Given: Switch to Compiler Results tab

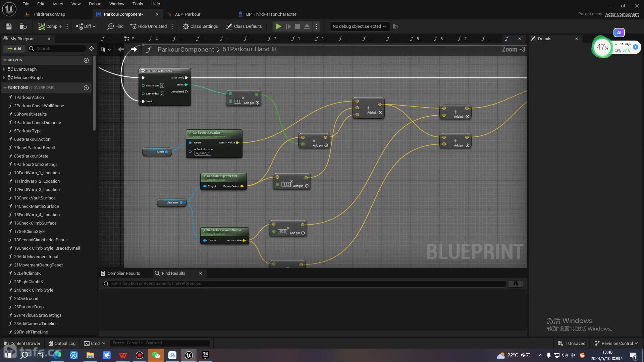Looking at the screenshot, I should 121,273.
